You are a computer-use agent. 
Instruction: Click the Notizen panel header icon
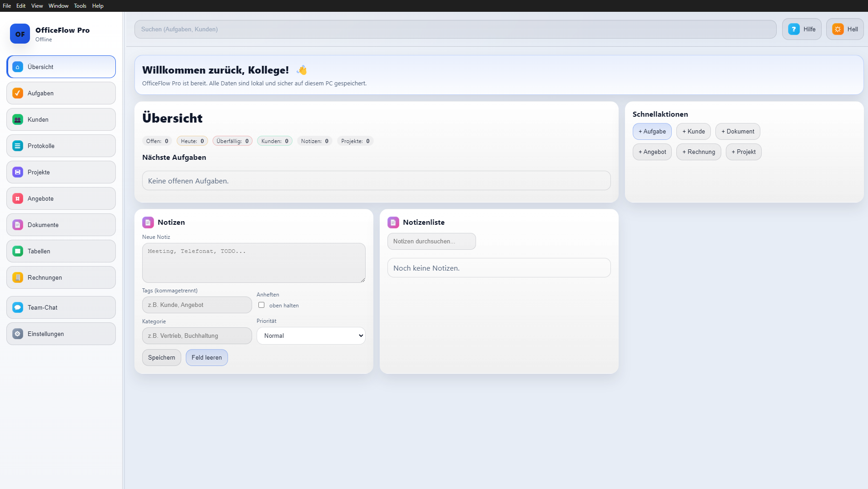[x=148, y=222]
